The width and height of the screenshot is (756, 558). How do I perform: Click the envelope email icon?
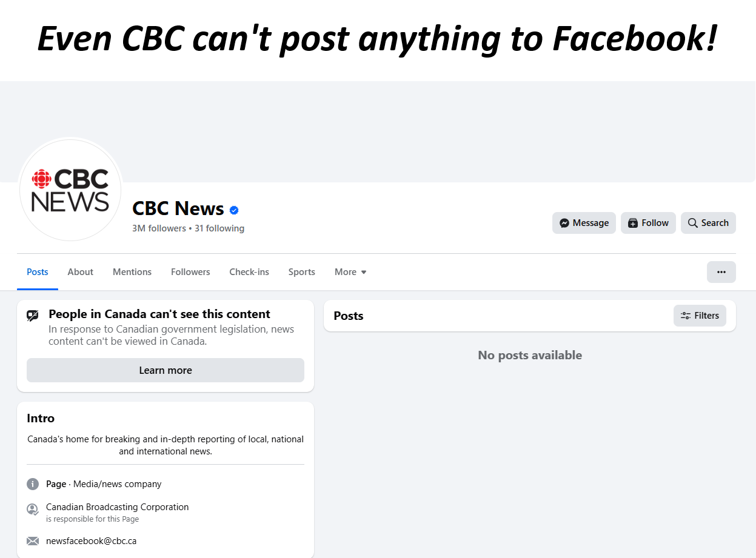(x=33, y=541)
